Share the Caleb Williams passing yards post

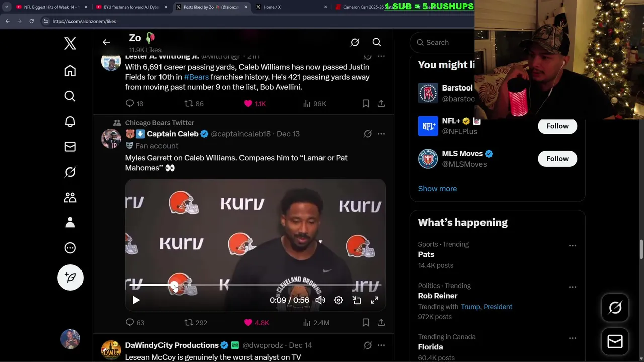381,103
